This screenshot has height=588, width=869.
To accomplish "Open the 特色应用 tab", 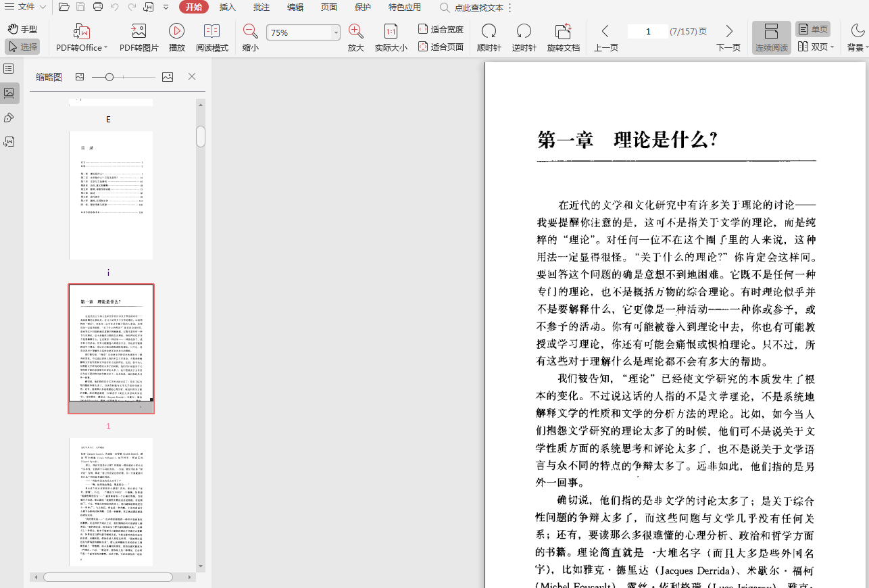I will tap(404, 7).
